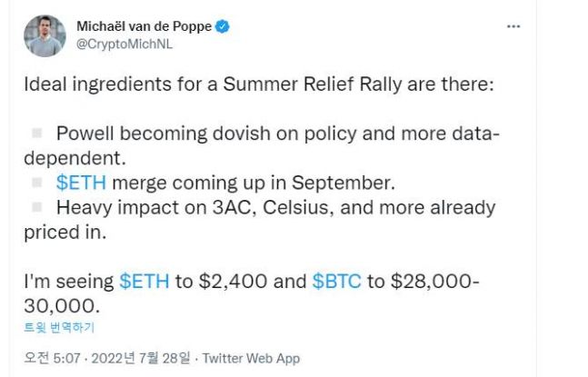The image size is (588, 377).
Task: Click the '트윗 번역하기' translate tweet link
Action: coord(58,328)
